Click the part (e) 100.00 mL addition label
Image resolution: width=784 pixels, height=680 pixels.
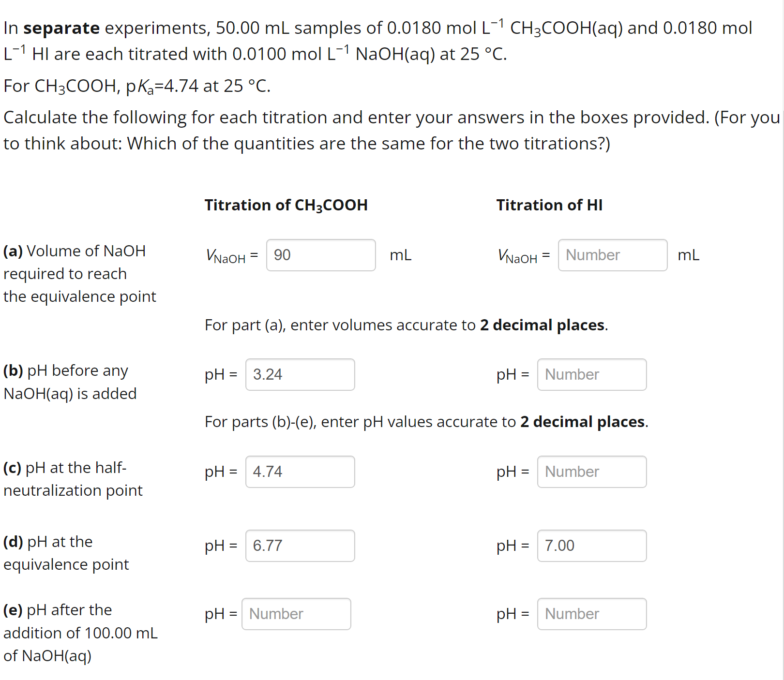[x=80, y=633]
